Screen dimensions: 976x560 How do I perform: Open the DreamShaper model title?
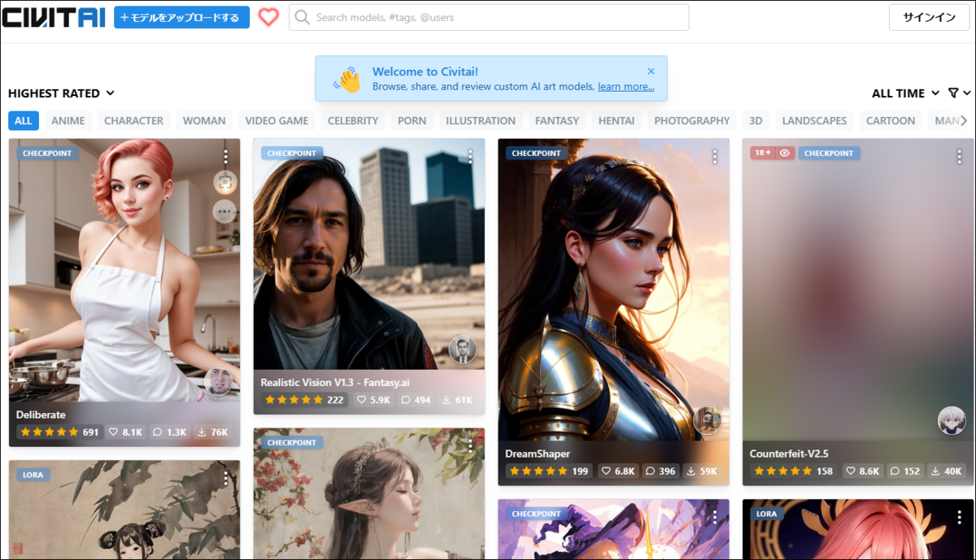[538, 454]
